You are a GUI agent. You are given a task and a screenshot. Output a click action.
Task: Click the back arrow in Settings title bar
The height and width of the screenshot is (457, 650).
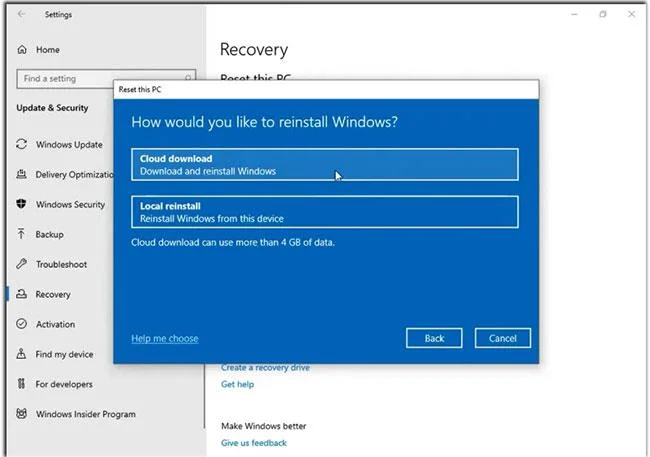click(x=22, y=14)
